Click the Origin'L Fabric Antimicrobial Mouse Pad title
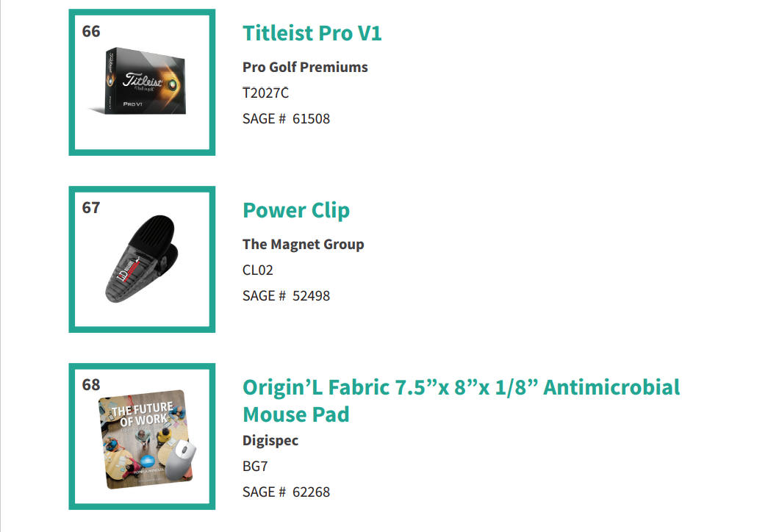 [461, 400]
